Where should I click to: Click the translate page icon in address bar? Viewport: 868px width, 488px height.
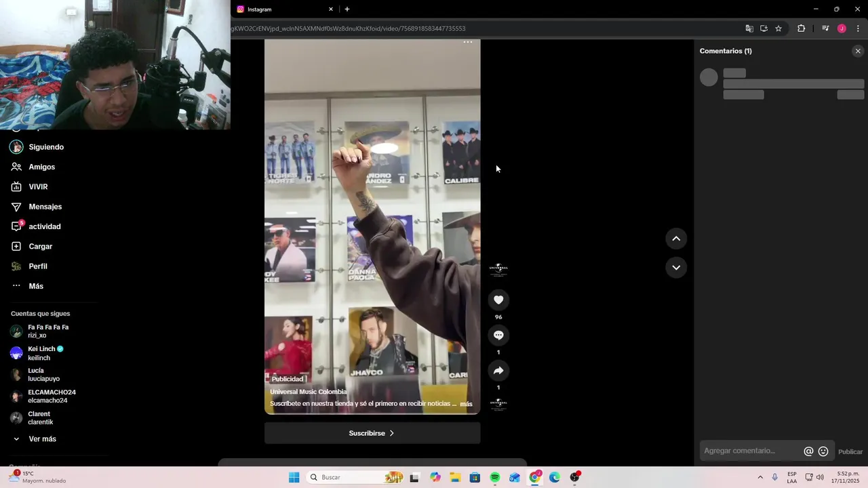(749, 28)
